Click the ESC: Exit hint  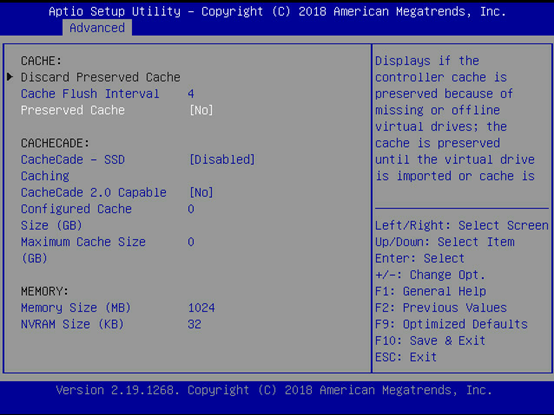pos(406,357)
